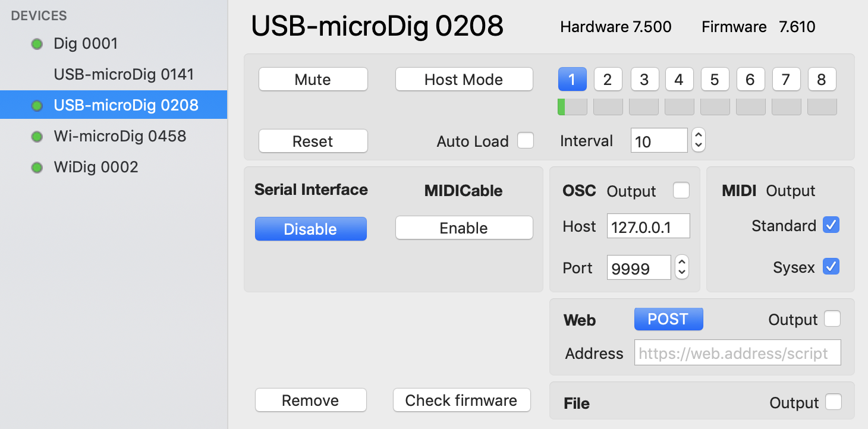
Task: Select preset slot 6
Action: coord(750,78)
